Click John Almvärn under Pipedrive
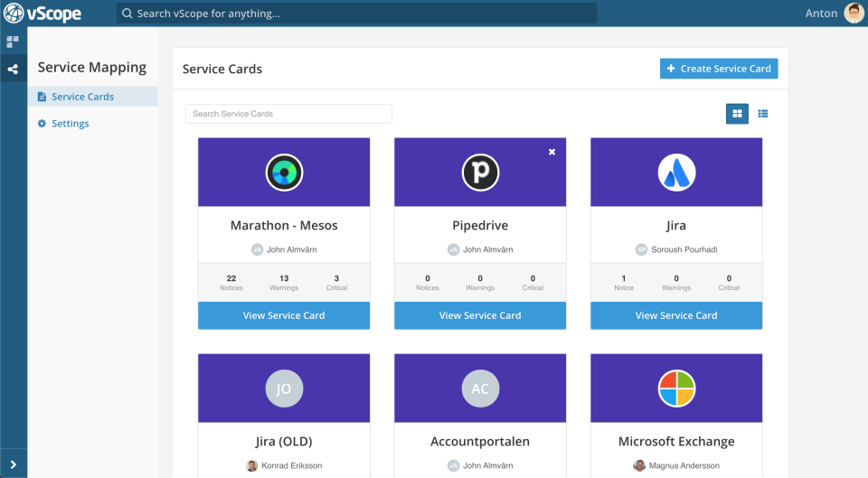This screenshot has width=868, height=478. point(487,249)
